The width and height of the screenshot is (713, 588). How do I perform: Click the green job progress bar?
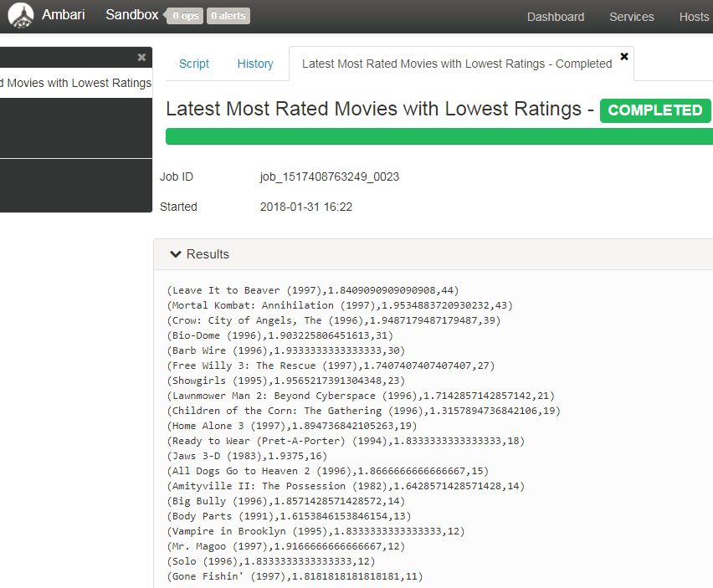pyautogui.click(x=439, y=136)
